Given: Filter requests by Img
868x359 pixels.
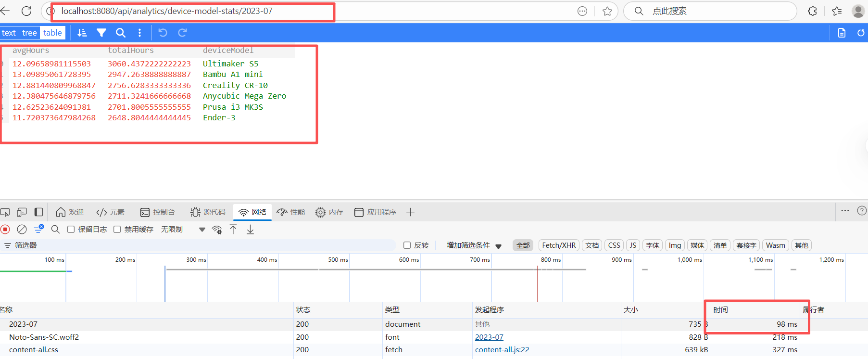Looking at the screenshot, I should click(x=675, y=245).
